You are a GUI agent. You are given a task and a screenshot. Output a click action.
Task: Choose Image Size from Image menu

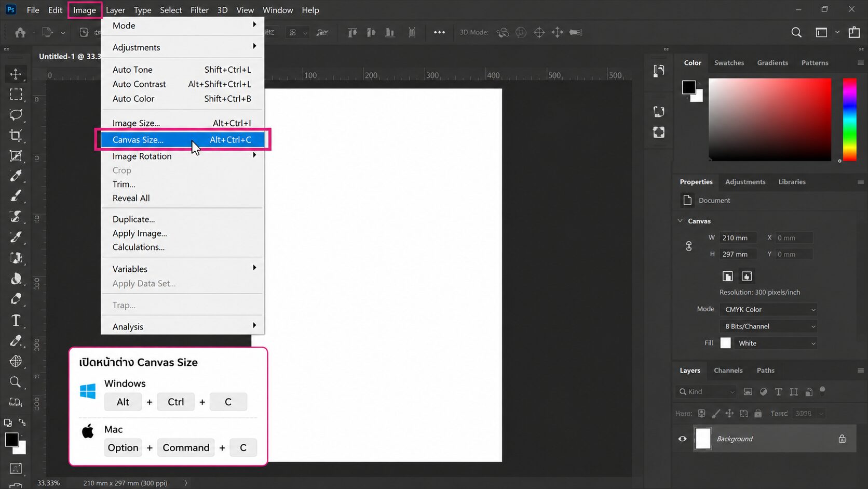click(x=183, y=123)
